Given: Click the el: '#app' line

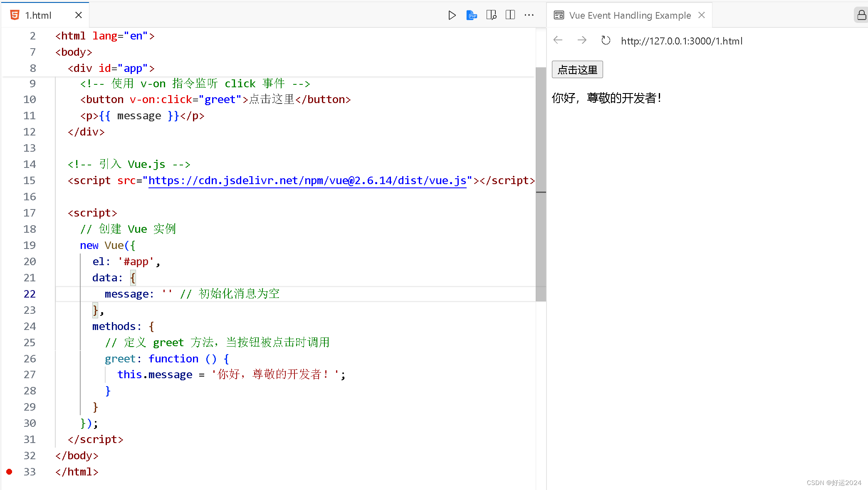Looking at the screenshot, I should 126,261.
